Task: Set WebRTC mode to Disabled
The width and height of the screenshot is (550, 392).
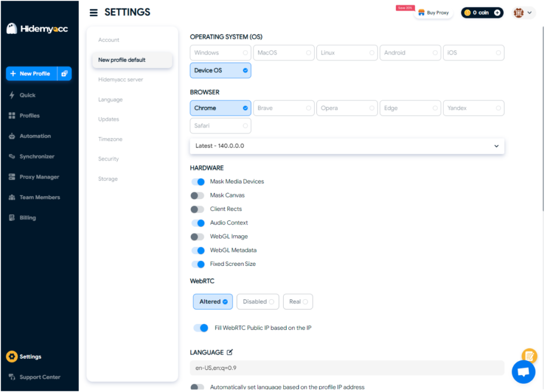Action: [x=258, y=302]
